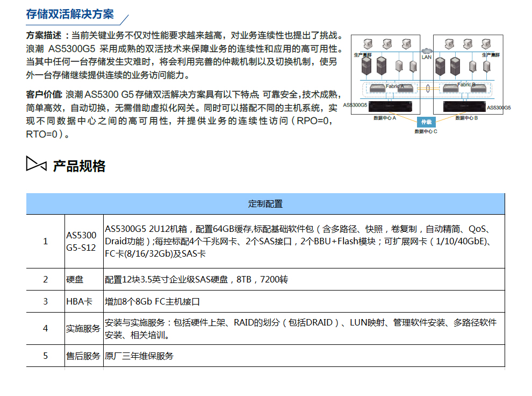Click the row number 2 beside 硬盘
This screenshot has width=532, height=396.
(46, 279)
